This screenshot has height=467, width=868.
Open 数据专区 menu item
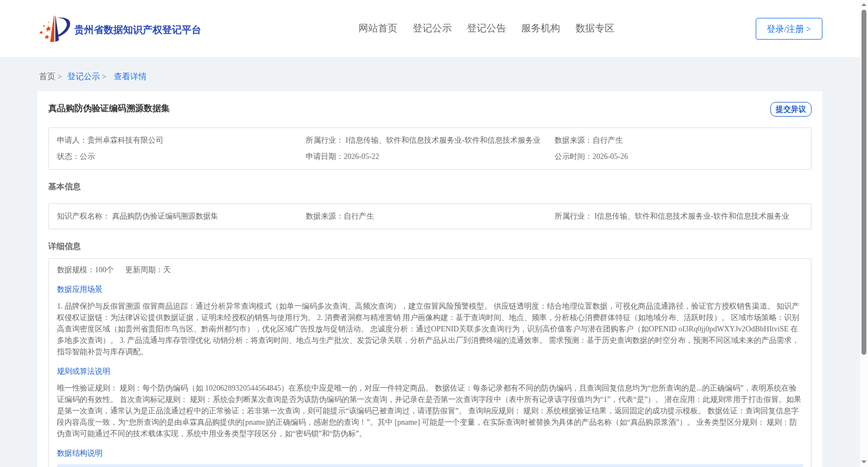(x=595, y=28)
